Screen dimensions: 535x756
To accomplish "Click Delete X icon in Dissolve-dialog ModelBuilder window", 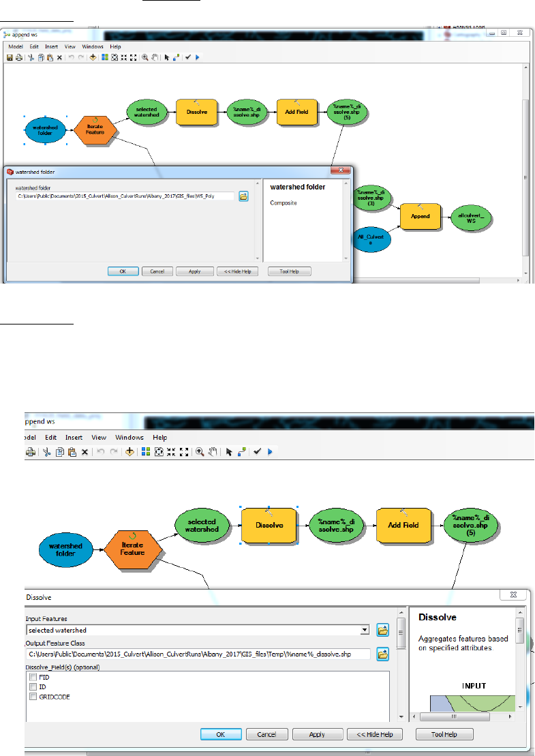I will click(x=85, y=452).
